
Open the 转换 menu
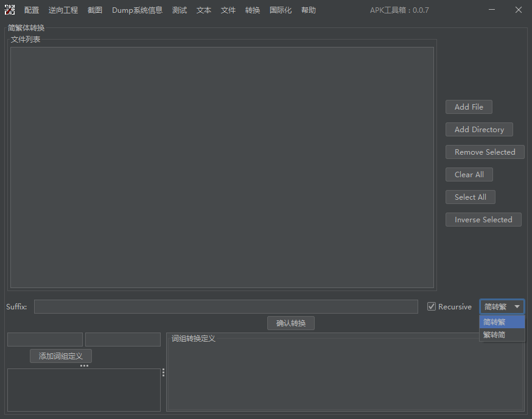tap(253, 10)
